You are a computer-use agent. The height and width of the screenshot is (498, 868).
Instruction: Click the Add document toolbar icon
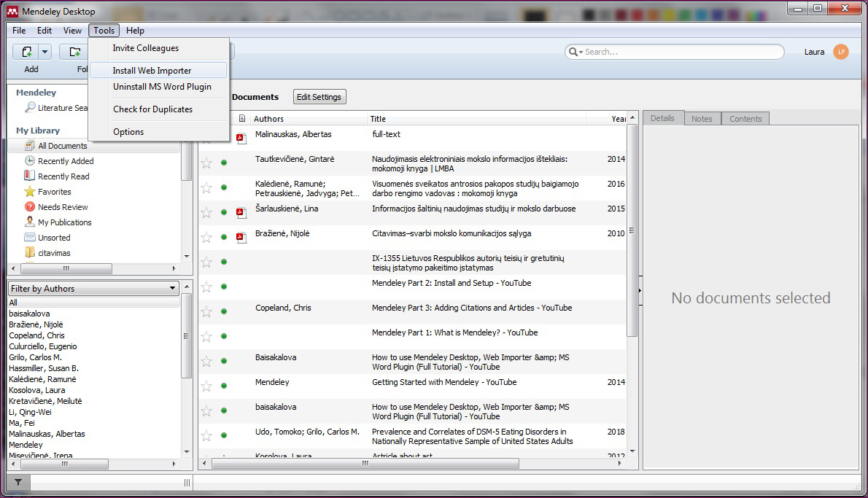[26, 52]
